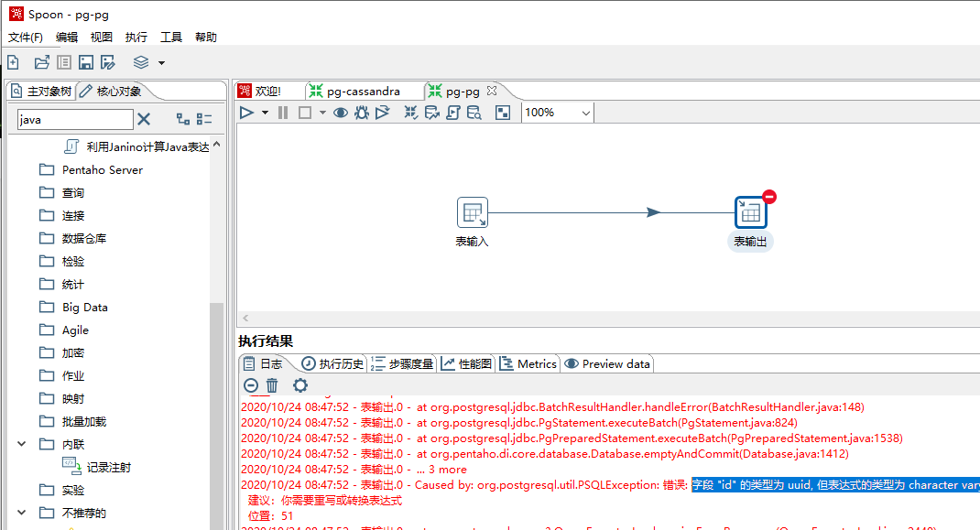Open the perspective switcher dropdown arrow
The image size is (980, 530).
coord(161,62)
